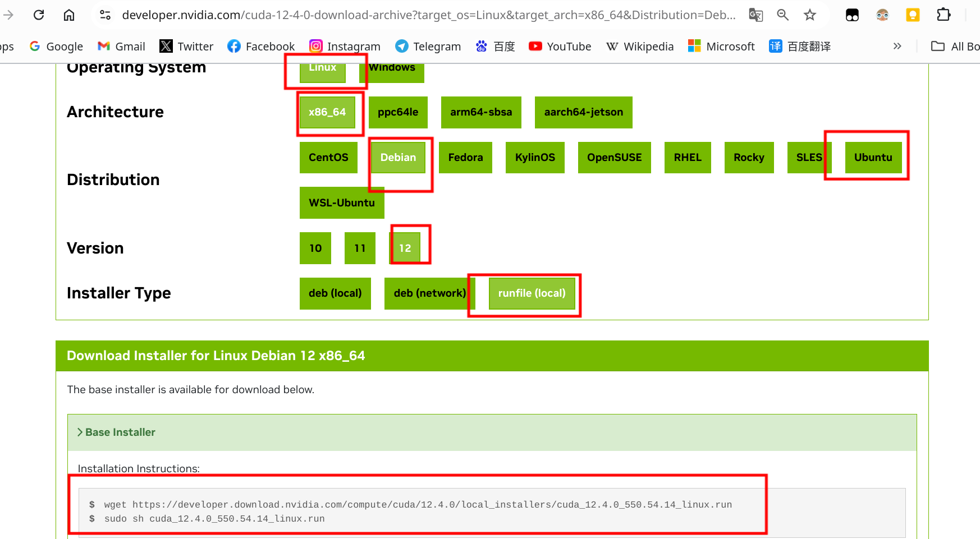Select the CentOS distribution

[328, 158]
